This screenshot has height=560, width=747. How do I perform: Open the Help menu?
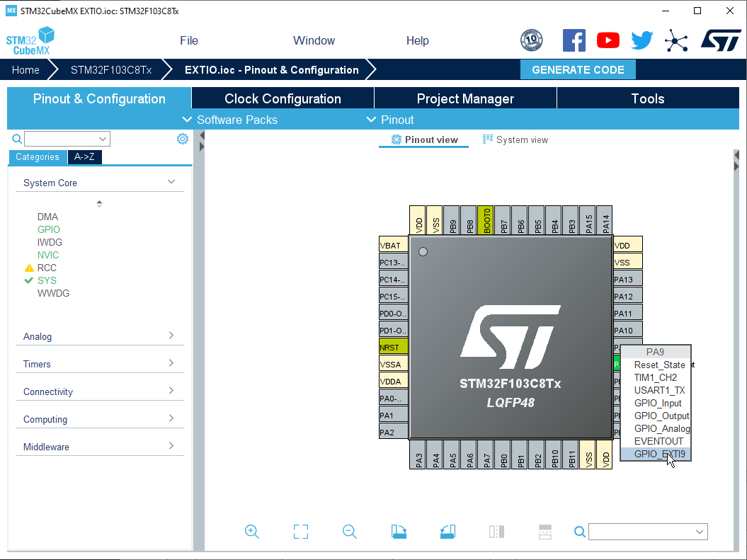coord(417,40)
